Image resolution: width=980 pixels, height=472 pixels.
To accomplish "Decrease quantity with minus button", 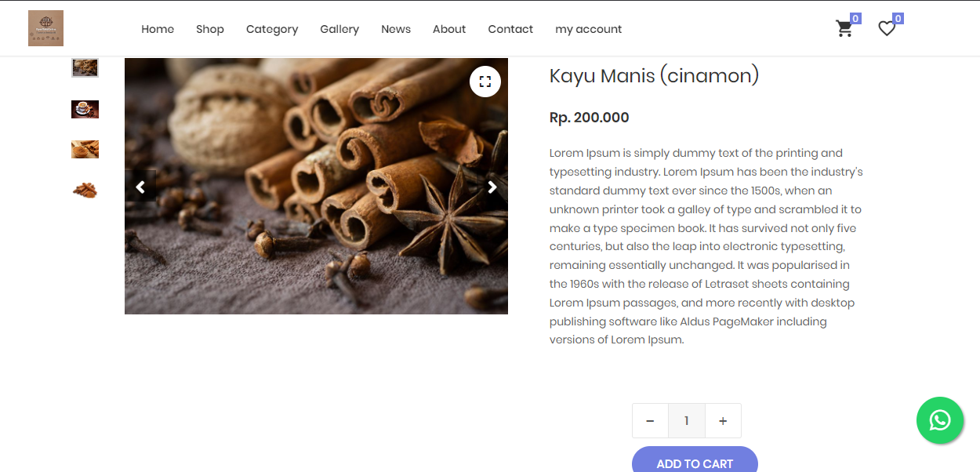I will click(x=650, y=421).
